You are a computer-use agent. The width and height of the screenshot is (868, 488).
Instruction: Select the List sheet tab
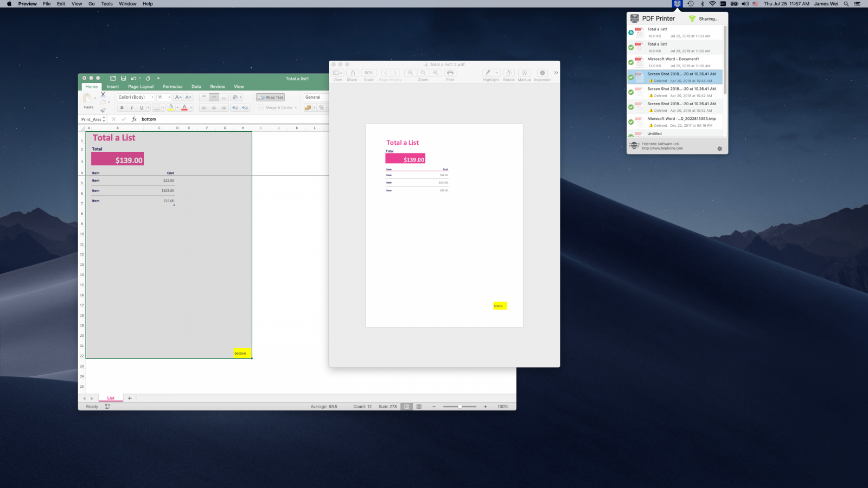point(111,398)
